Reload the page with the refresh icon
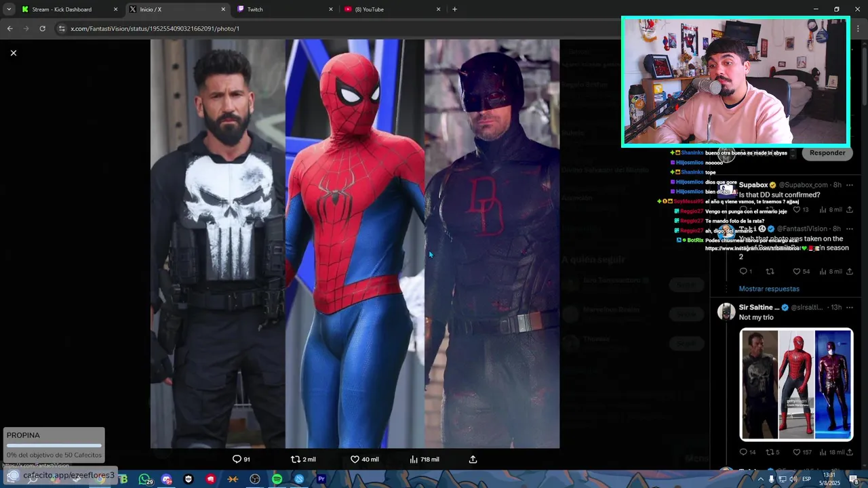Image resolution: width=868 pixels, height=488 pixels. 42,28
